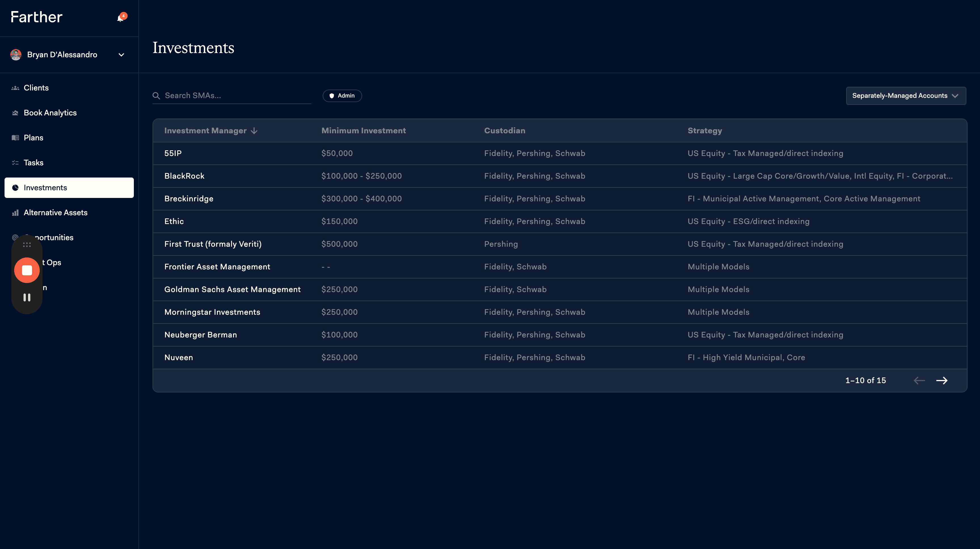Screen dimensions: 980x549
Task: Select the Ethic manager row
Action: click(x=560, y=221)
